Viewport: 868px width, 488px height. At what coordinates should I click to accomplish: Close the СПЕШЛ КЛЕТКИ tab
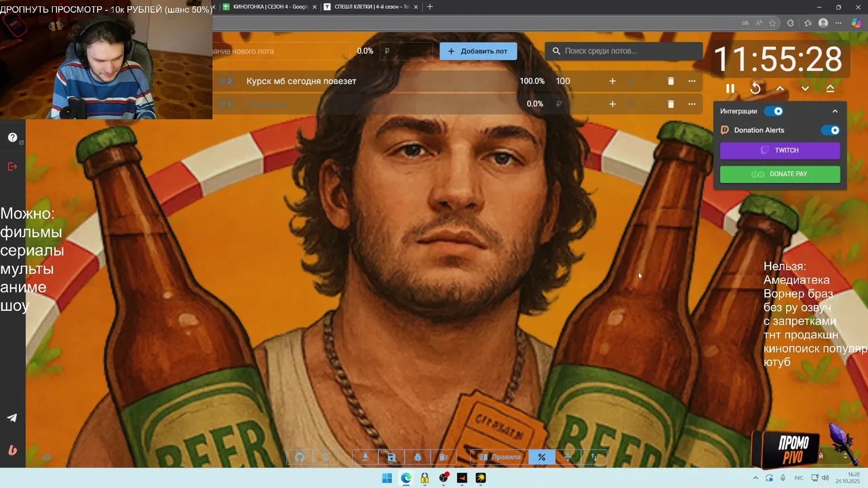coord(415,7)
